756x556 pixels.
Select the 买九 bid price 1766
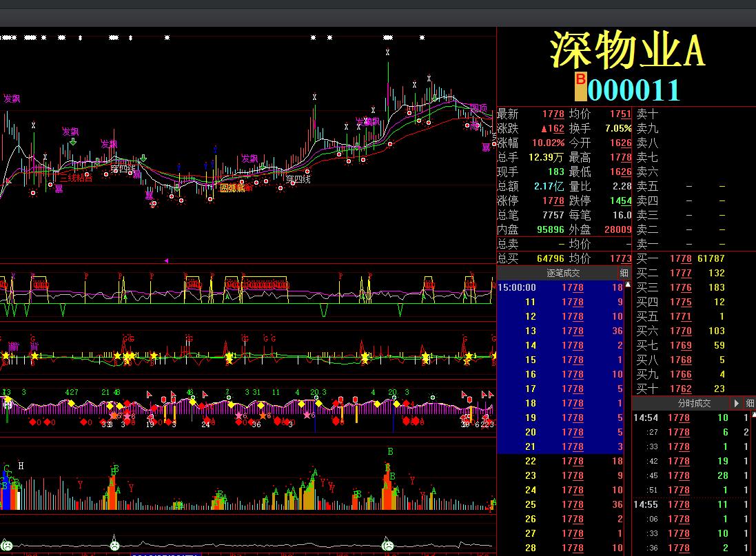pos(681,375)
